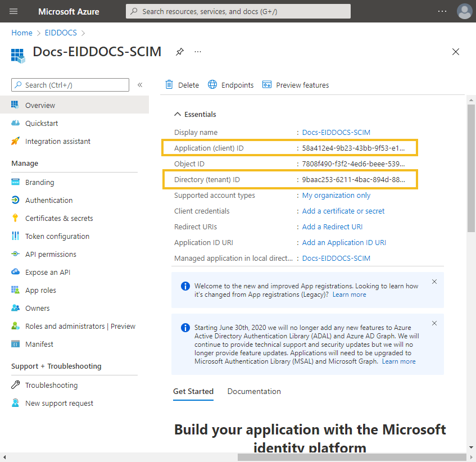Collapse the left sidebar menu
The image size is (476, 462).
click(x=140, y=85)
